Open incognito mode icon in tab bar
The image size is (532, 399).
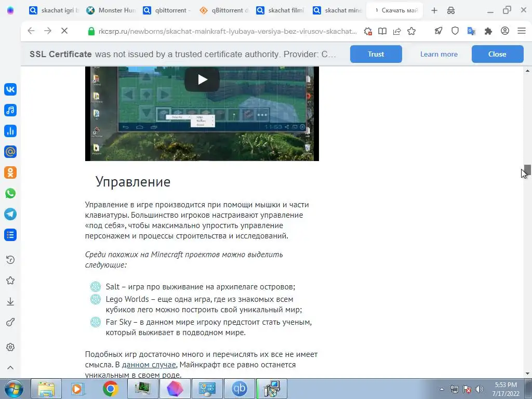click(451, 10)
